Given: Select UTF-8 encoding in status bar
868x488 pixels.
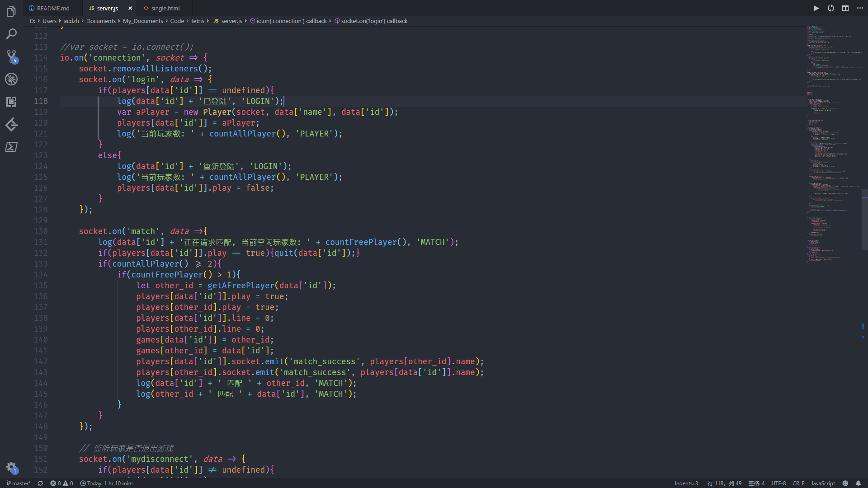Looking at the screenshot, I should click(778, 483).
